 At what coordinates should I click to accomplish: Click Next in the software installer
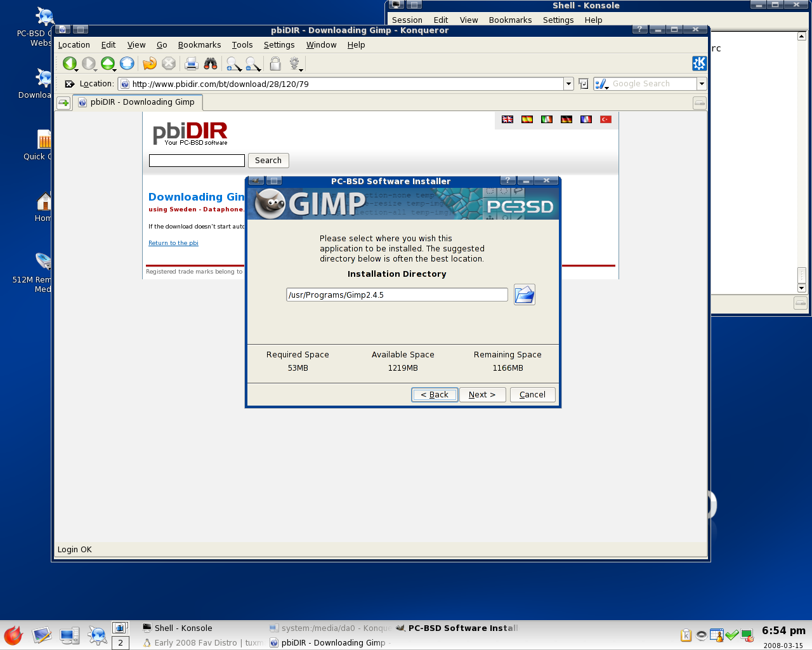(x=482, y=395)
